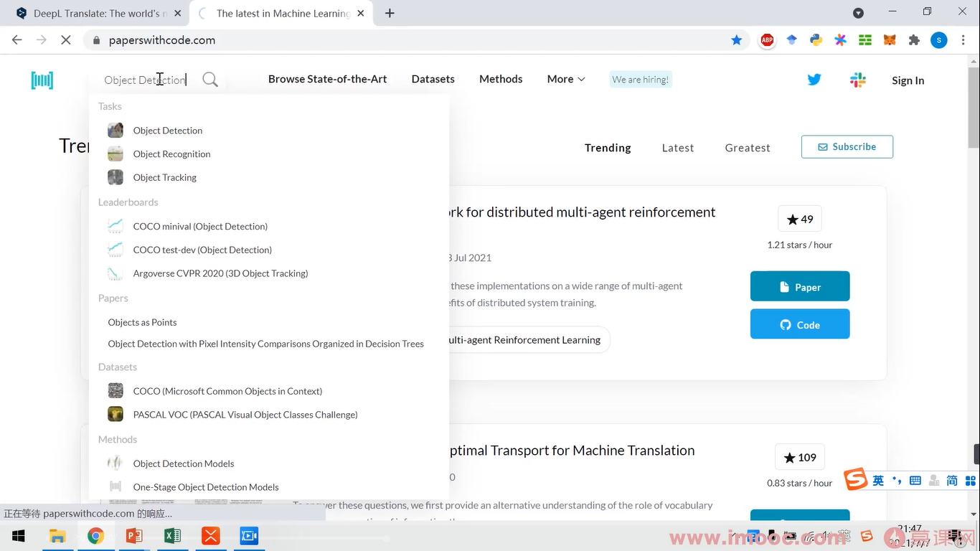Image resolution: width=980 pixels, height=551 pixels.
Task: Select the Trending tab
Action: (608, 148)
